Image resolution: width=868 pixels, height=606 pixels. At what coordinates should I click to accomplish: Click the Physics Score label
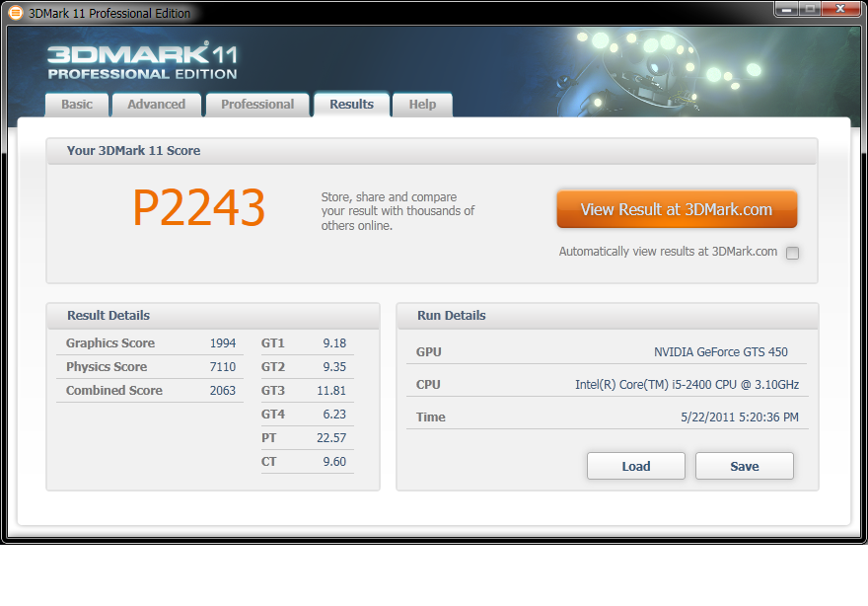(107, 367)
